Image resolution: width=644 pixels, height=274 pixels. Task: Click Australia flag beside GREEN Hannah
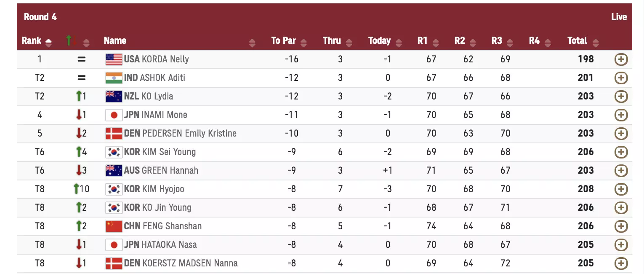coord(114,171)
